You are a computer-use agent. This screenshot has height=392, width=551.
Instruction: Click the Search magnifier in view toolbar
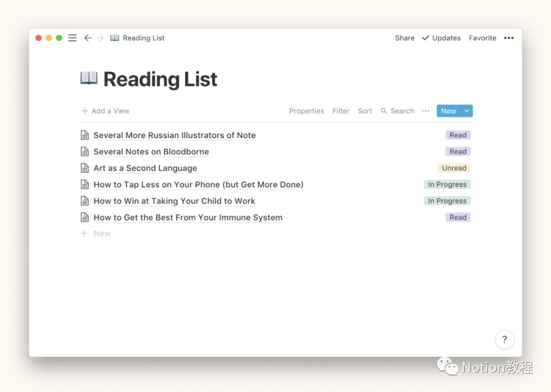click(384, 111)
